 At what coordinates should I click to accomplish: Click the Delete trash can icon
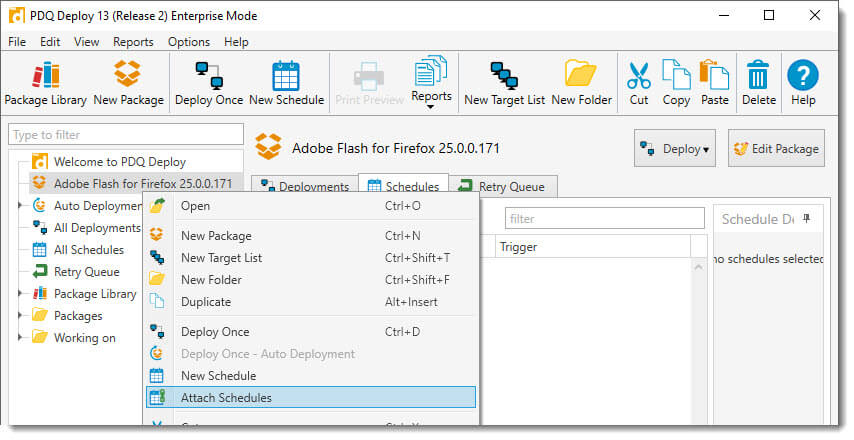[759, 83]
